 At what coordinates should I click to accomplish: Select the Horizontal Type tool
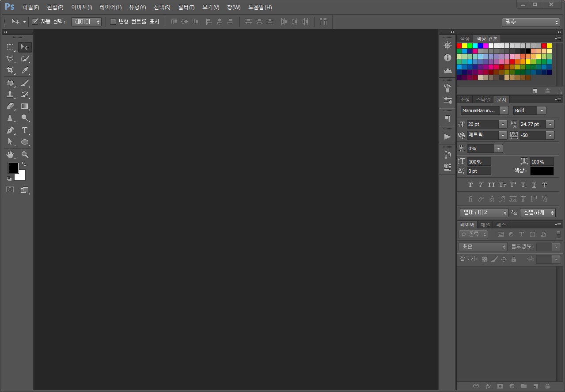point(25,130)
